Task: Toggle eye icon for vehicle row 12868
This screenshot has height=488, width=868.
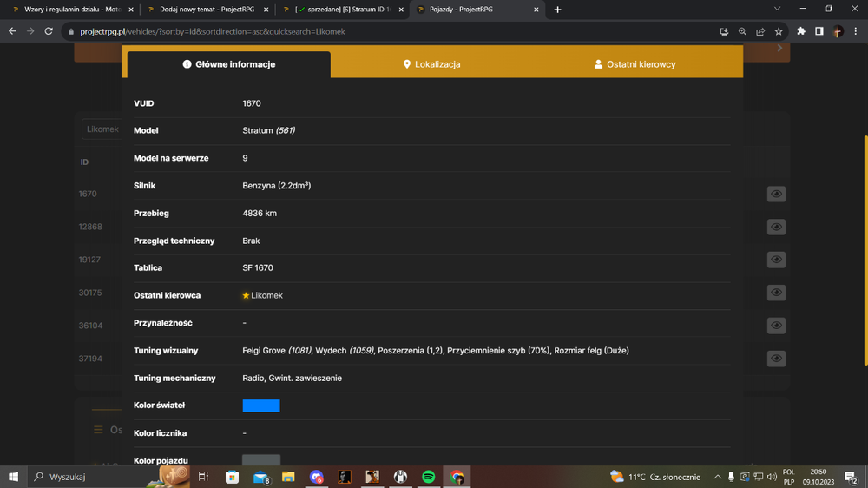Action: [x=776, y=227]
